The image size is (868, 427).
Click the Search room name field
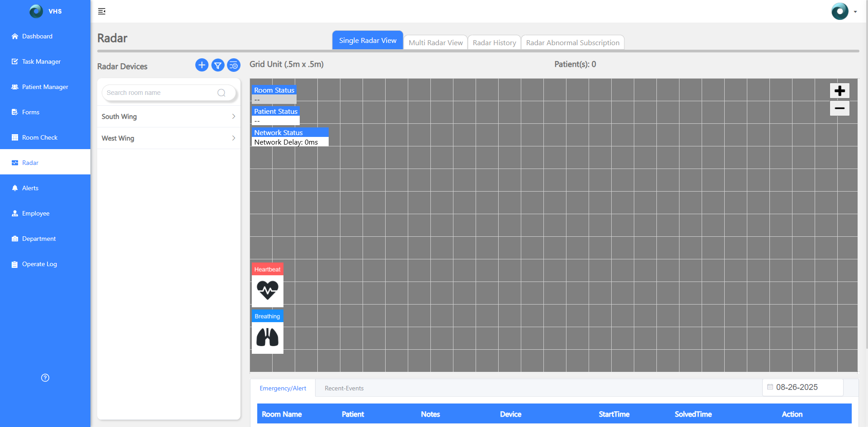pos(160,93)
